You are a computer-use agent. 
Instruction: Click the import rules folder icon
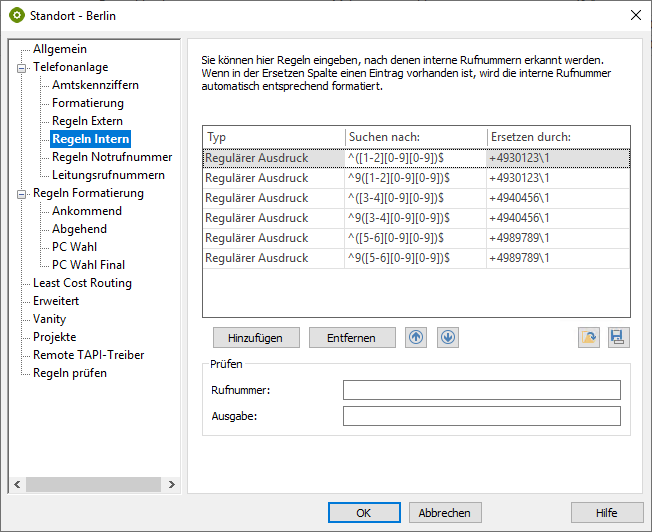589,338
